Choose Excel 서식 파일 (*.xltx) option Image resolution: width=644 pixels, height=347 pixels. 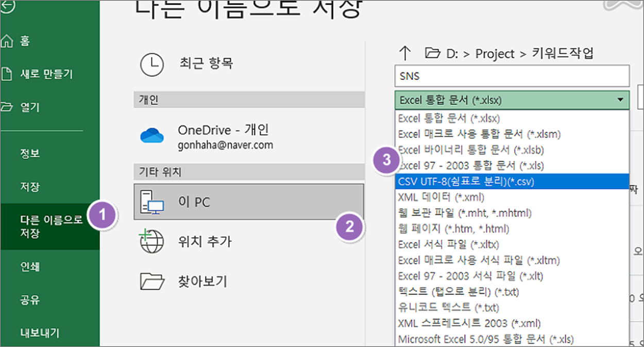(x=512, y=244)
